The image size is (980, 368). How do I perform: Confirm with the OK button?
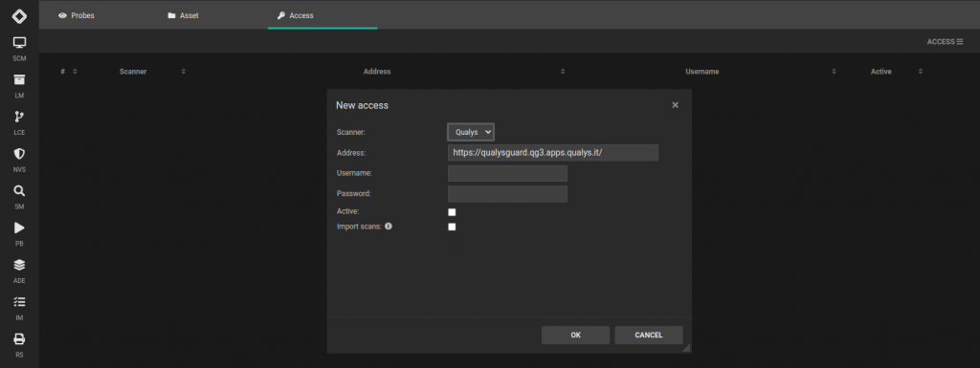pos(575,335)
